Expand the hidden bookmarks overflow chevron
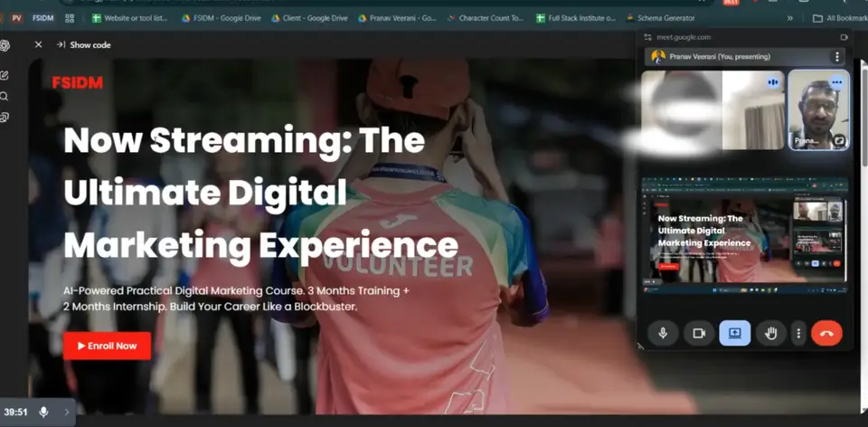Screen dimensions: 868x427 click(789, 18)
